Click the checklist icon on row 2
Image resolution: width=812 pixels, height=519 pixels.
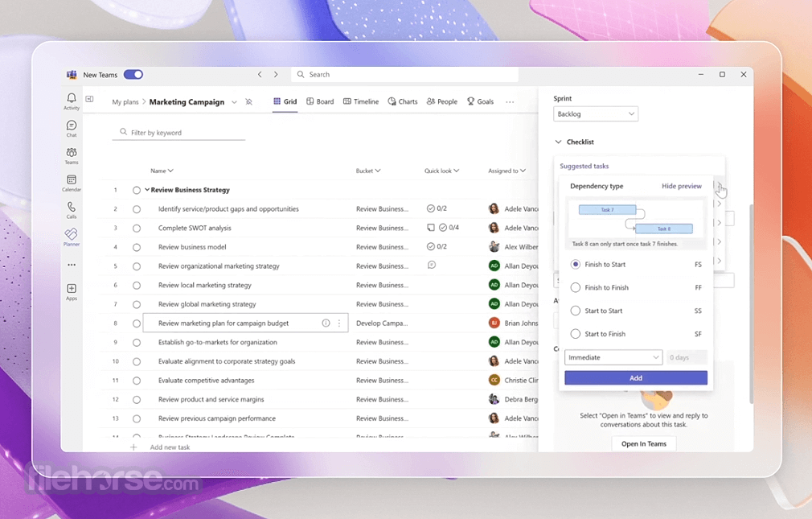click(x=430, y=208)
